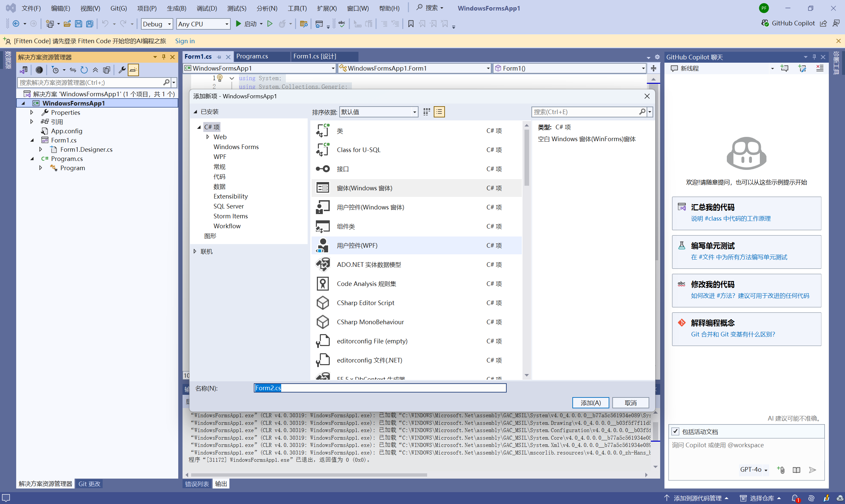
Task: Click the GitHub Copilot badge in title bar
Action: tap(788, 23)
